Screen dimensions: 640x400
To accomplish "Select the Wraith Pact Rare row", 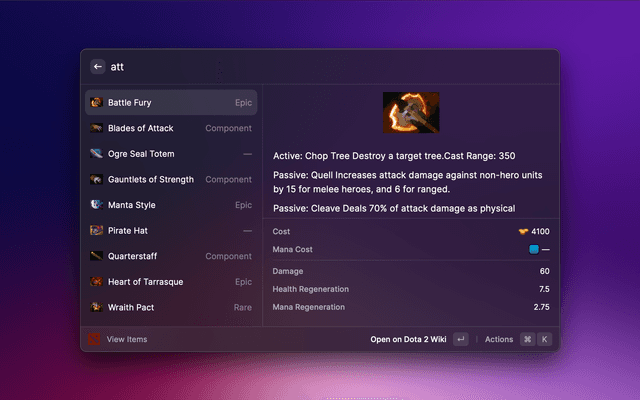I will point(170,307).
